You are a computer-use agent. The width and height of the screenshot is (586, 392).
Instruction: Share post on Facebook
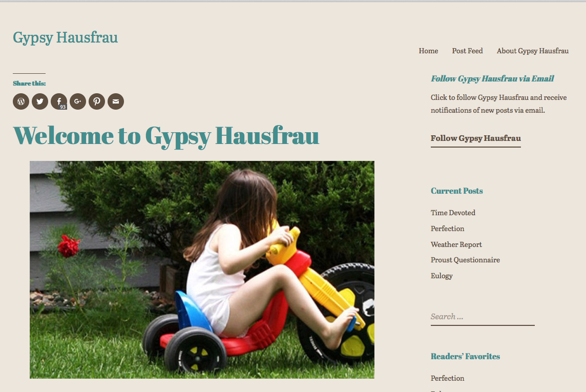click(59, 101)
